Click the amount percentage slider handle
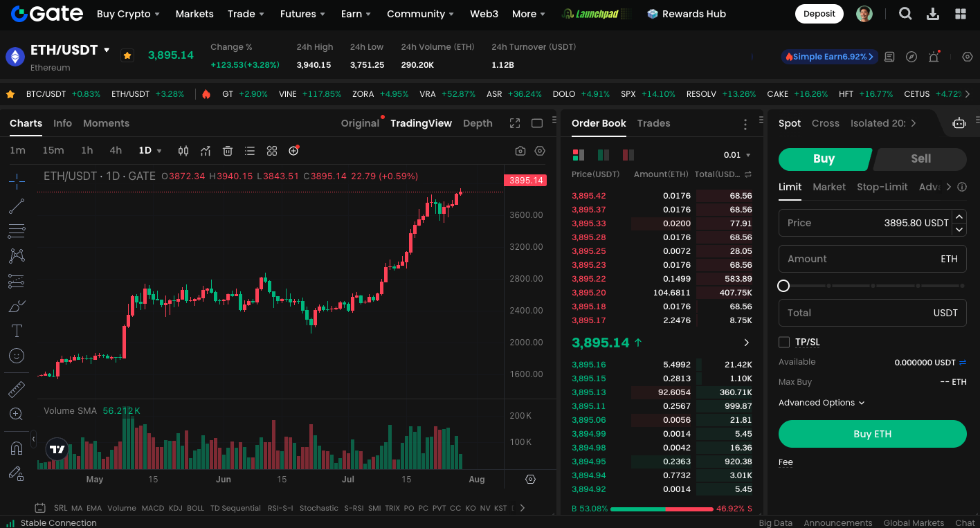 click(x=783, y=286)
